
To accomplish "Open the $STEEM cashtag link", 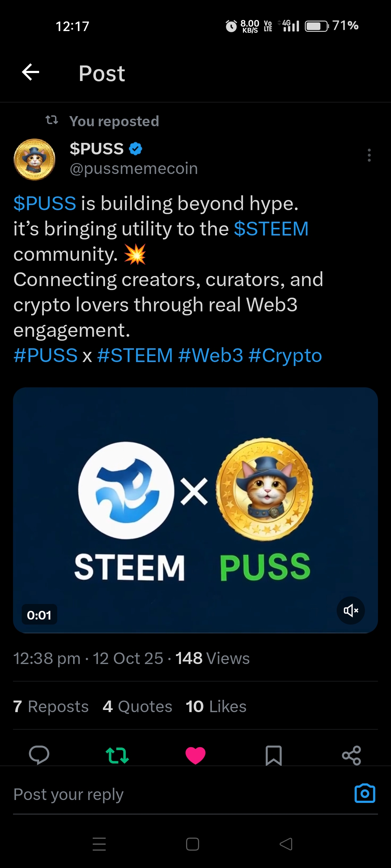I will coord(271,229).
